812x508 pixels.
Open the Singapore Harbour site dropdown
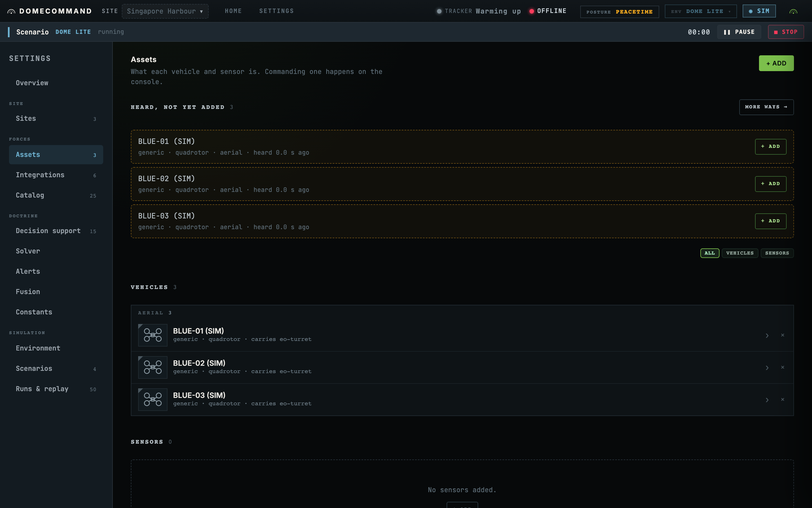165,11
